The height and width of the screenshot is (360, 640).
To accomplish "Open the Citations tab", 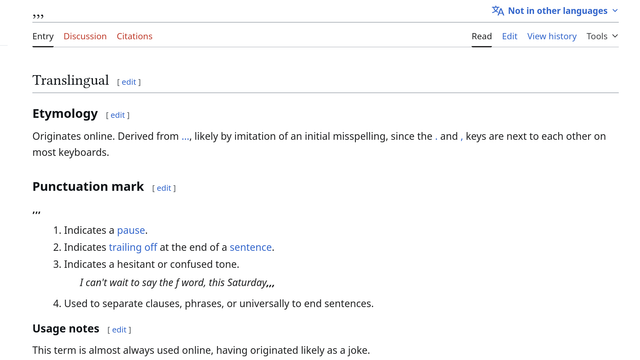I will point(134,36).
